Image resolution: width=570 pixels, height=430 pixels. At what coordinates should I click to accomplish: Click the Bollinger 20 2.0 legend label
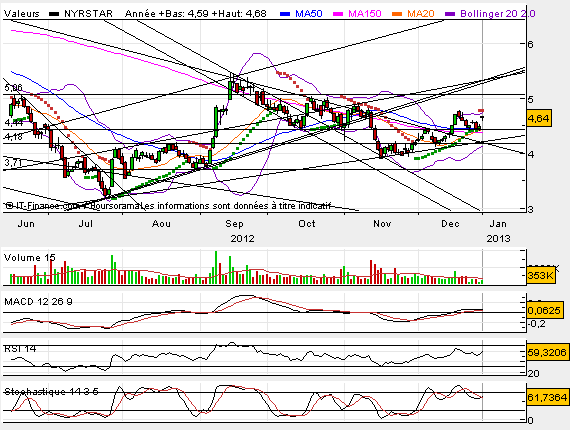(498, 14)
